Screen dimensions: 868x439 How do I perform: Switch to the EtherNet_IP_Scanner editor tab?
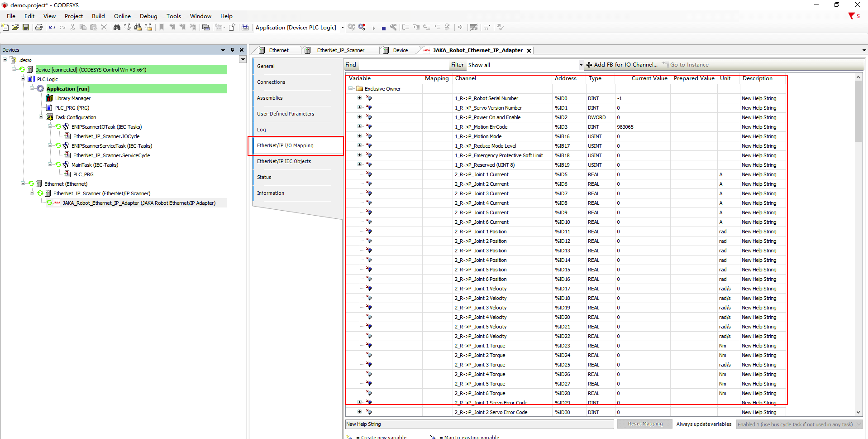click(x=340, y=50)
